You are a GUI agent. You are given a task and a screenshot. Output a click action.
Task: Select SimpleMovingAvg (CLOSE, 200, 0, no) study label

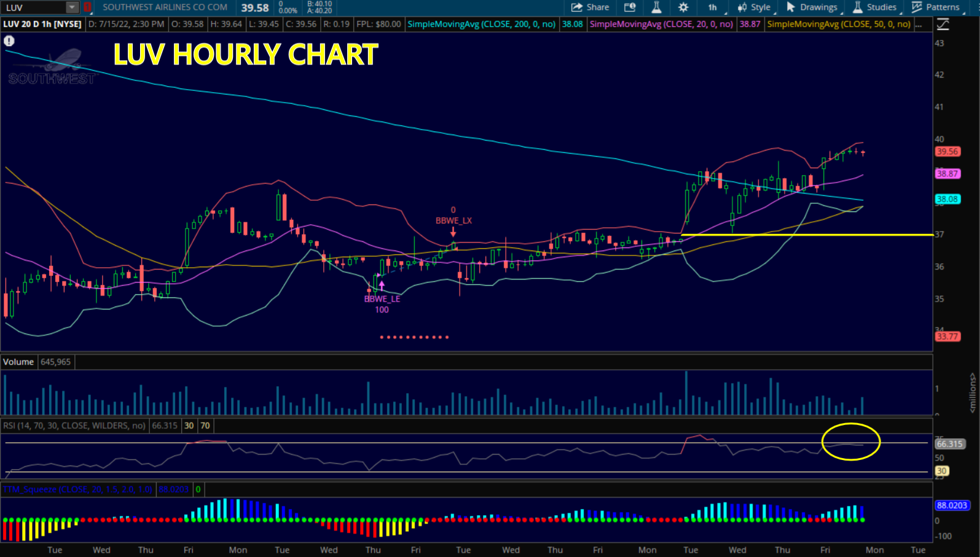(x=482, y=24)
